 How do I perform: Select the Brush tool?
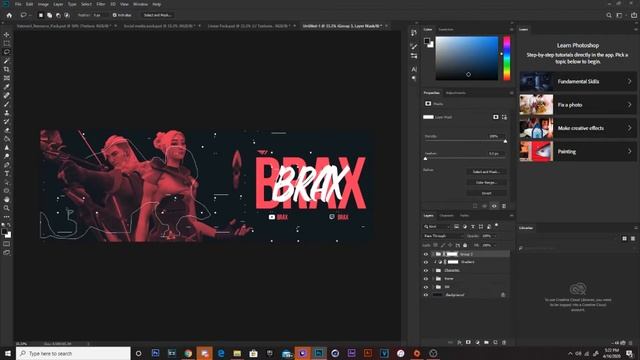[x=7, y=104]
